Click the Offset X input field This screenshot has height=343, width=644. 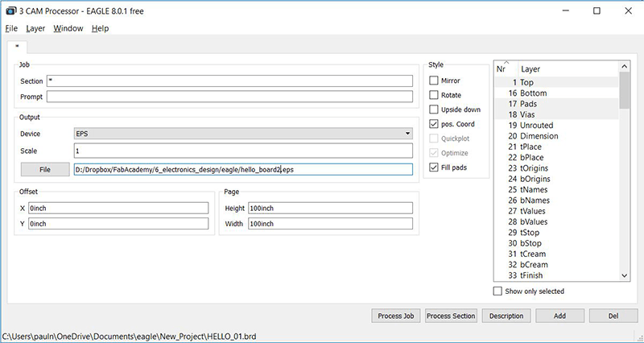click(118, 209)
